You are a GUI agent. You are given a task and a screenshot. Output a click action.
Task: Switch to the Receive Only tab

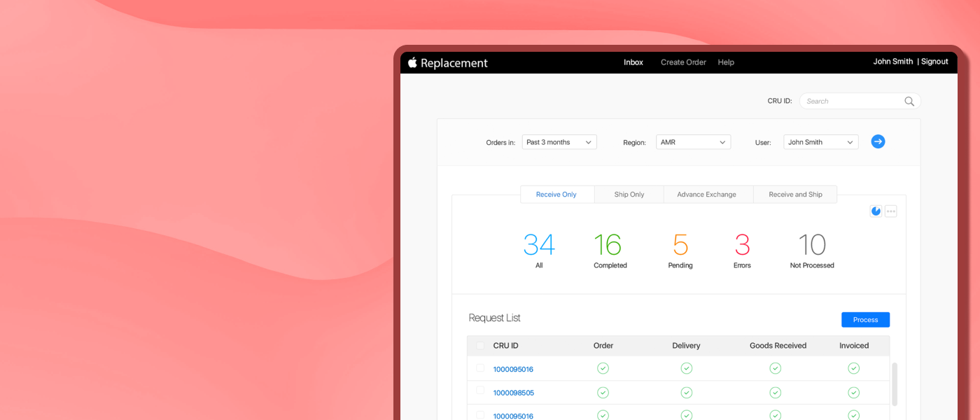click(x=556, y=195)
